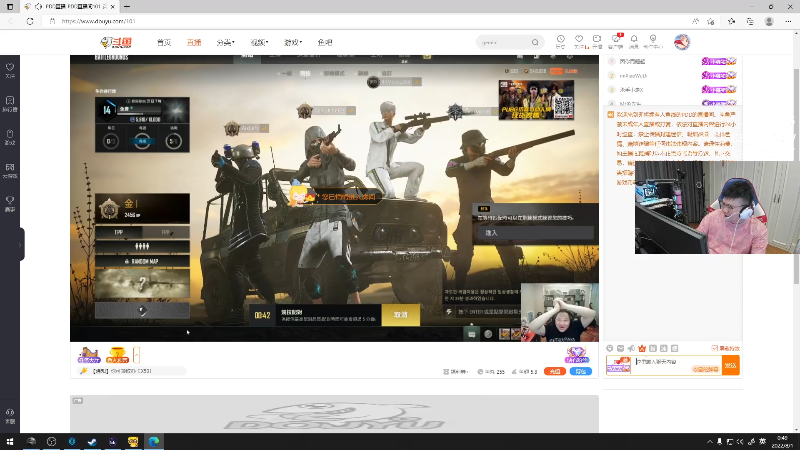Image resolution: width=800 pixels, height=450 pixels.
Task: Open the chat emoji smiley icon
Action: pyautogui.click(x=610, y=348)
